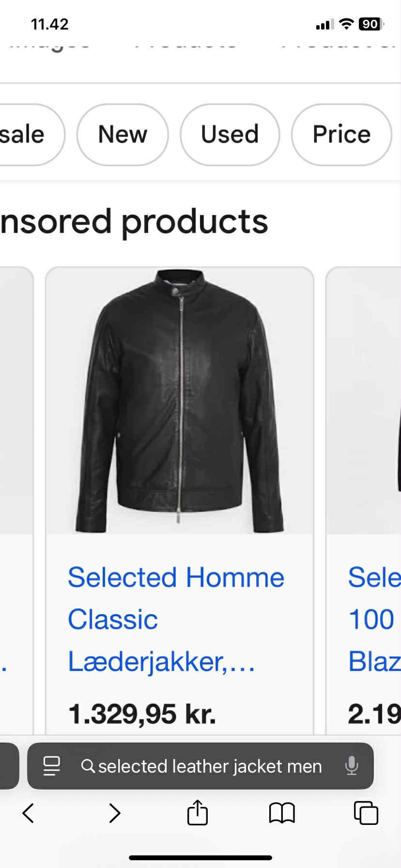The width and height of the screenshot is (401, 868).
Task: Toggle the New filter chip
Action: (123, 135)
